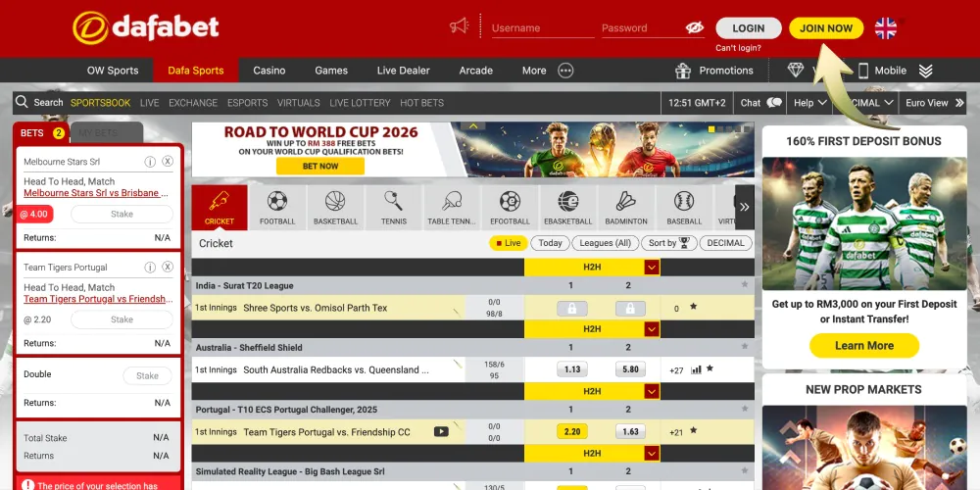Open the Euro View dropdown
This screenshot has height=490, width=980.
[932, 102]
